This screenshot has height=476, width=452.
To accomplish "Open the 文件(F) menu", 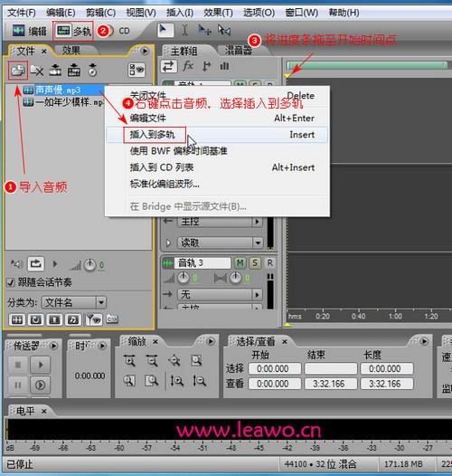I will (21, 13).
